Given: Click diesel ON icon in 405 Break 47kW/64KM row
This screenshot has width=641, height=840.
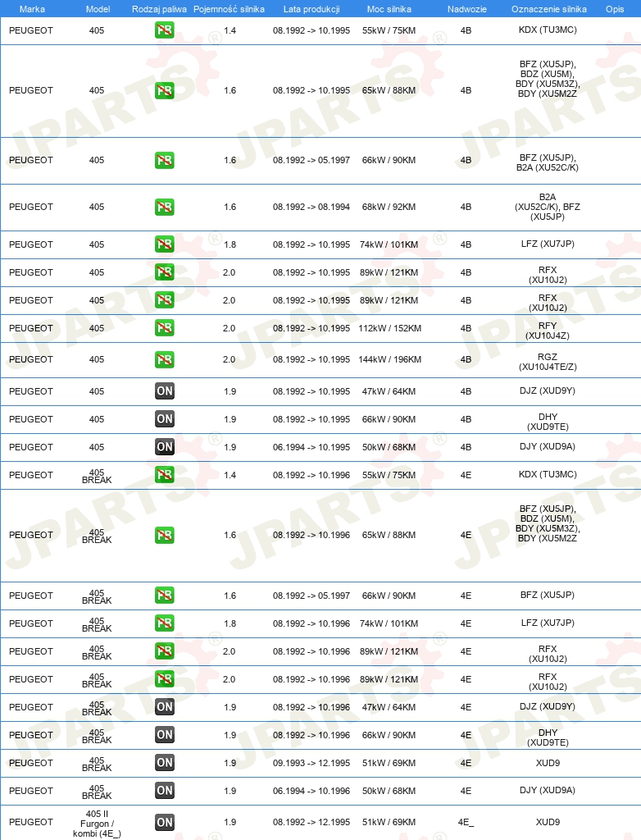Looking at the screenshot, I should pos(165,706).
